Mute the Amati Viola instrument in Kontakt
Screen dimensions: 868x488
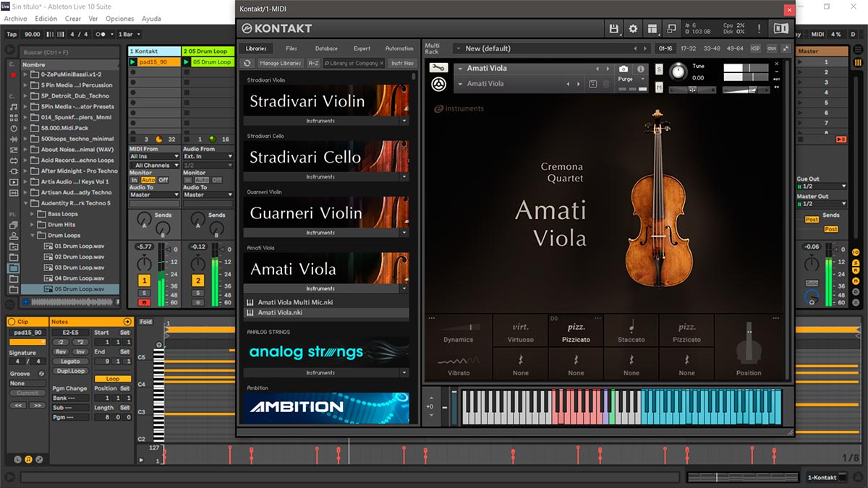(x=659, y=87)
